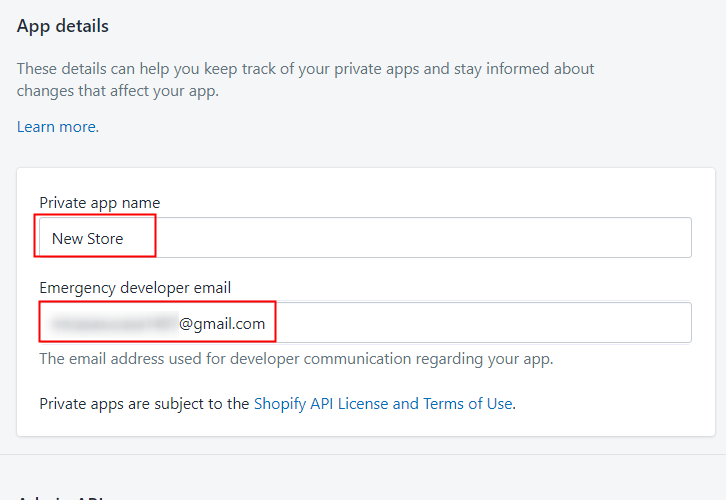
Task: Click the Private app name input field
Action: click(365, 238)
